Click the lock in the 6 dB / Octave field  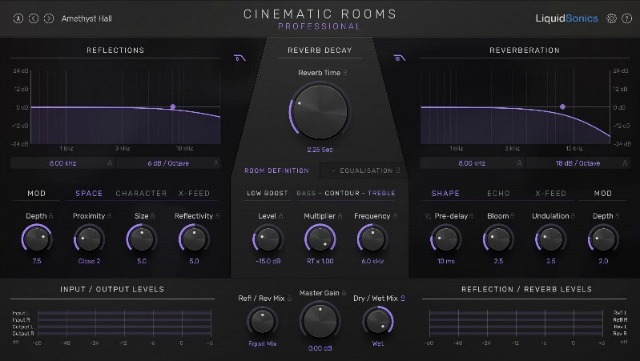(x=216, y=163)
